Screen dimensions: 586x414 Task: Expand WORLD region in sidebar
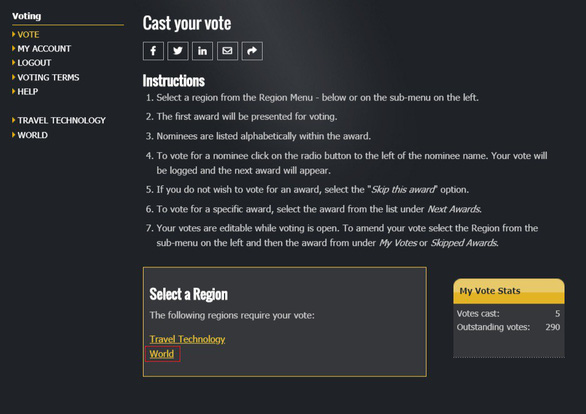(33, 135)
